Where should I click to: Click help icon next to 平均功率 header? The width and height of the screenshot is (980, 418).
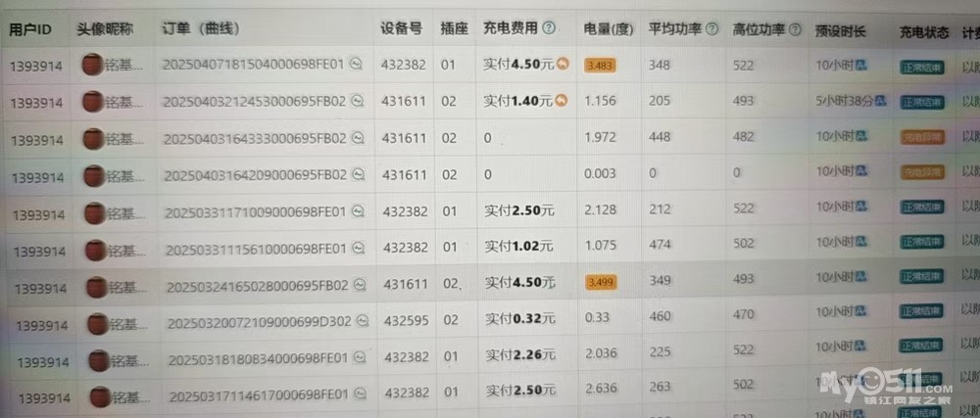point(711,29)
